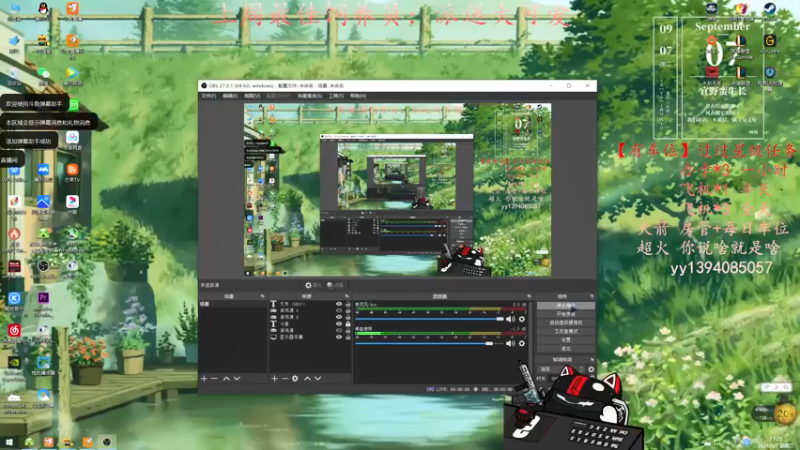Click the OBS preview canvas
The image size is (800, 450).
tap(397, 190)
